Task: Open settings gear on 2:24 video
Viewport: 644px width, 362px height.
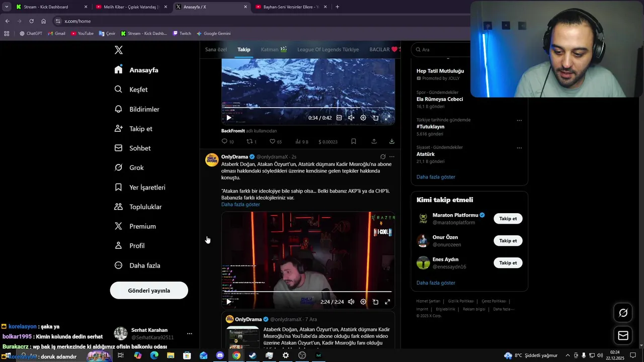Action: [x=363, y=302]
